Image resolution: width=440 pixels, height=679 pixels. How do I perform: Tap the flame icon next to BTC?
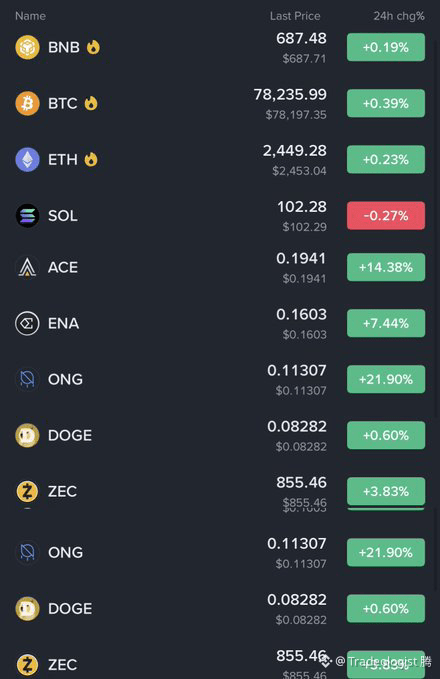91,103
